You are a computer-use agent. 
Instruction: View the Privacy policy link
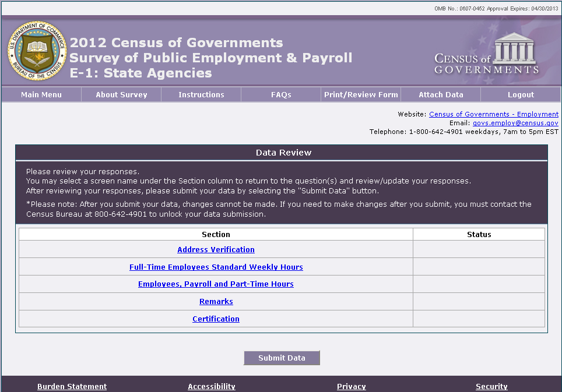[351, 386]
